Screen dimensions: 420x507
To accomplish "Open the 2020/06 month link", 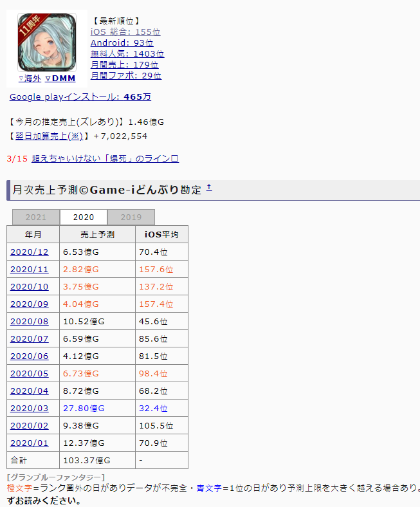I will 30,356.
